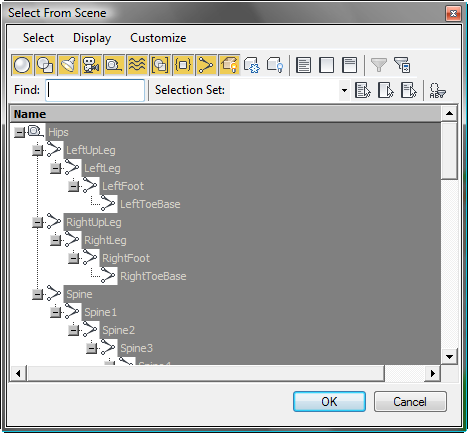Collapse the Spine node

[37, 294]
